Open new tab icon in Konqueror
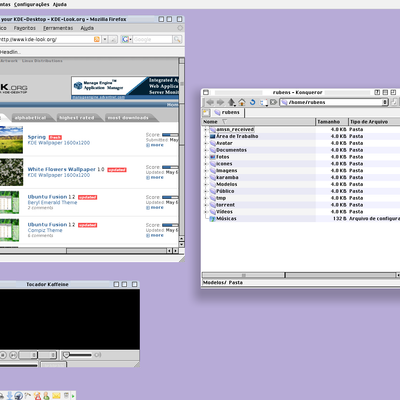The width and height of the screenshot is (400, 400). pos(206,113)
